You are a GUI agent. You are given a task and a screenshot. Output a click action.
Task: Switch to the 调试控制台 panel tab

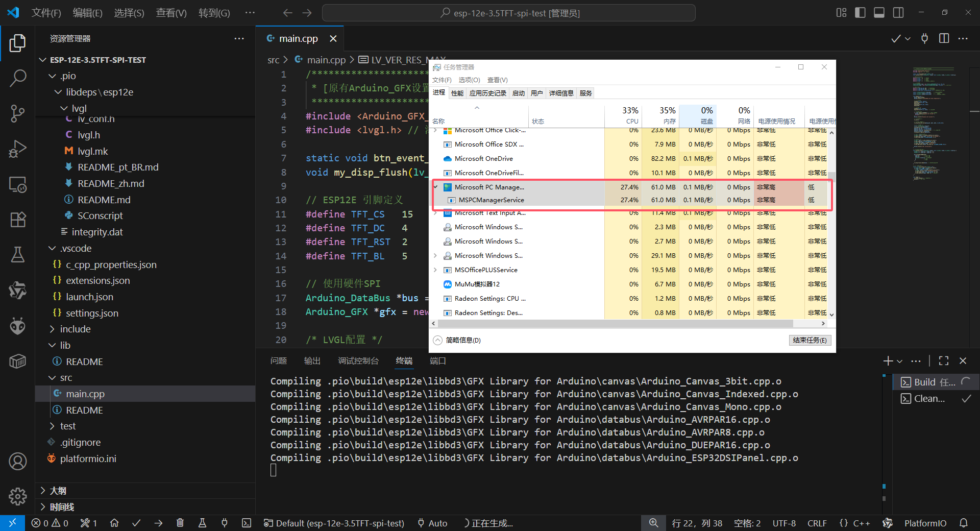358,361
